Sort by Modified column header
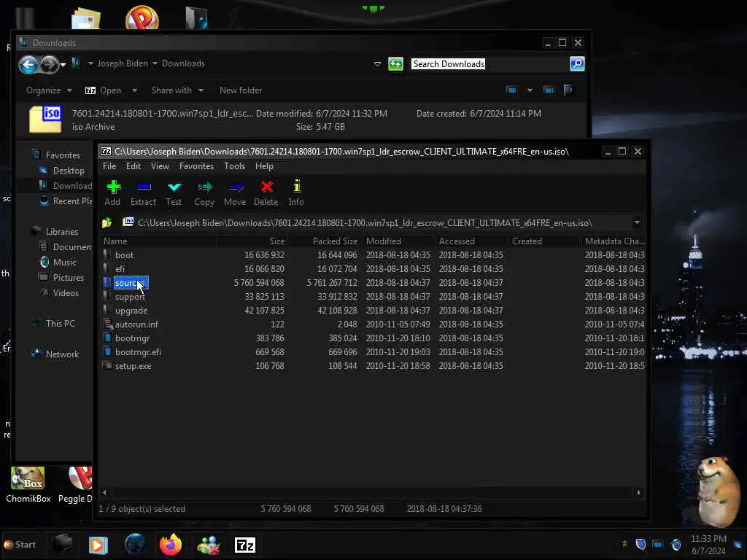The image size is (747, 560). point(399,241)
